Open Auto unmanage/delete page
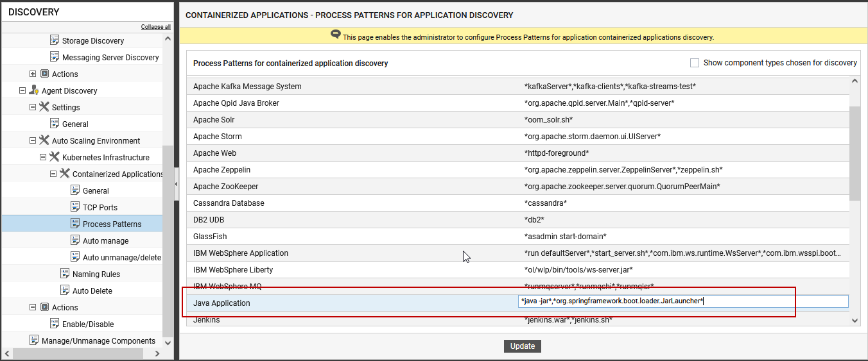The height and width of the screenshot is (361, 868). (122, 257)
